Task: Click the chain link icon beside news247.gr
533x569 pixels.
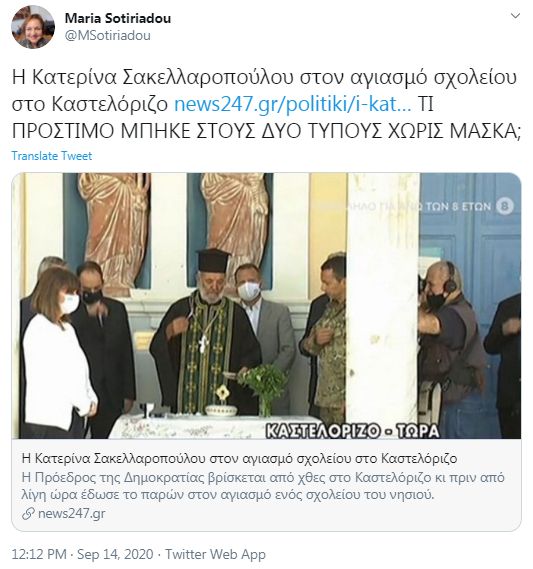Action: tap(28, 514)
